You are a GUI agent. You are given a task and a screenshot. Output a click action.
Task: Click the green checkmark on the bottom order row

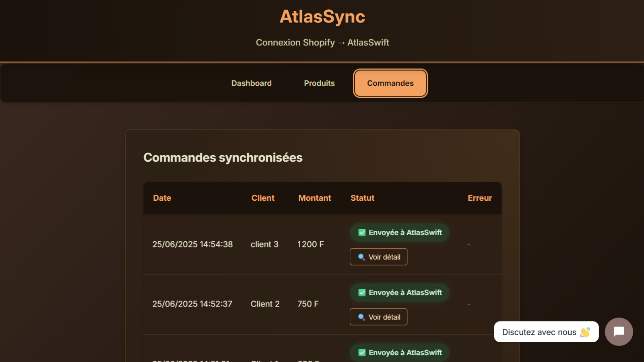[x=361, y=352]
